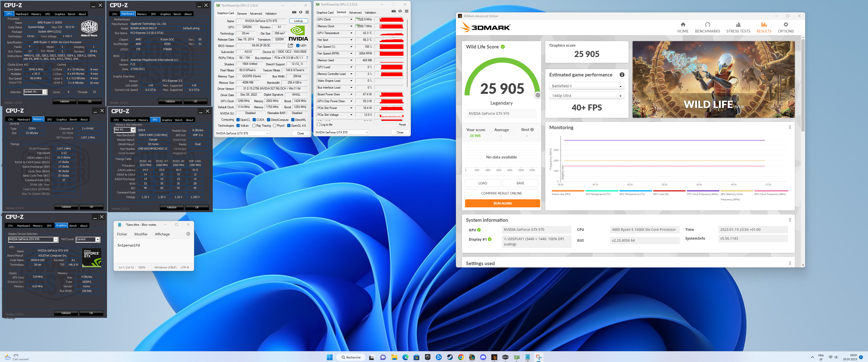Open Validation tab in GPU-Z Graphics Card window
The image size is (868, 362).
270,13
